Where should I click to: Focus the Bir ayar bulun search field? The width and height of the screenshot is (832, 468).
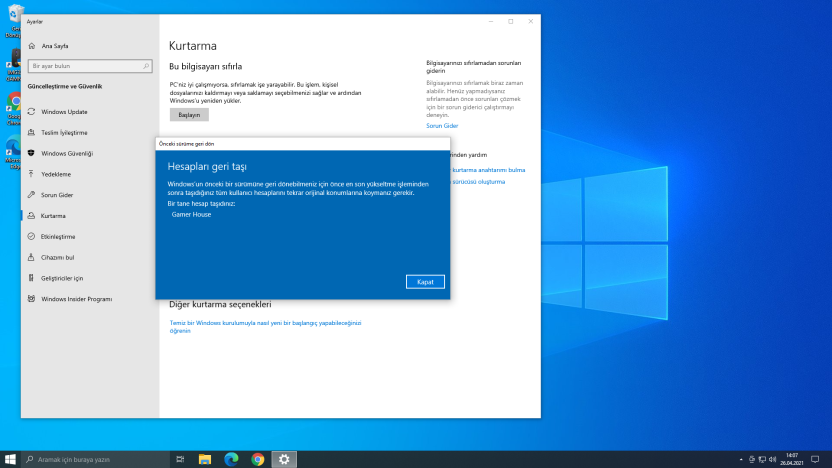90,66
